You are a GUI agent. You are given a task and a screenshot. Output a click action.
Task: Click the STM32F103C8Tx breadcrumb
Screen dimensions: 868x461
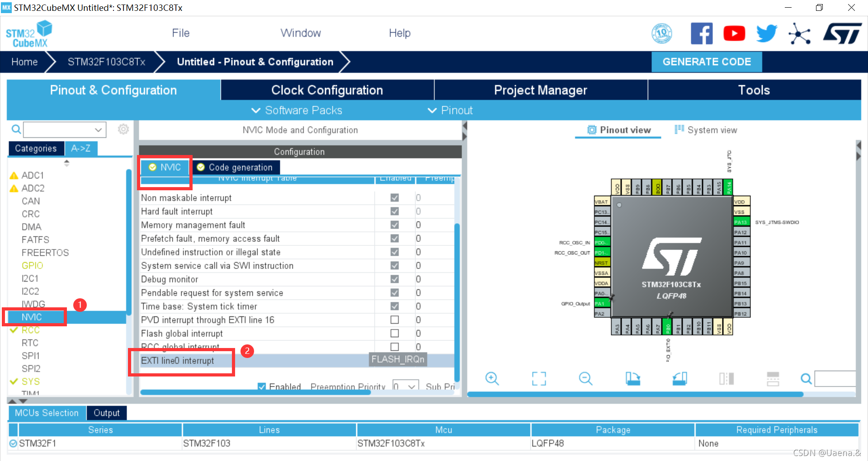point(107,62)
